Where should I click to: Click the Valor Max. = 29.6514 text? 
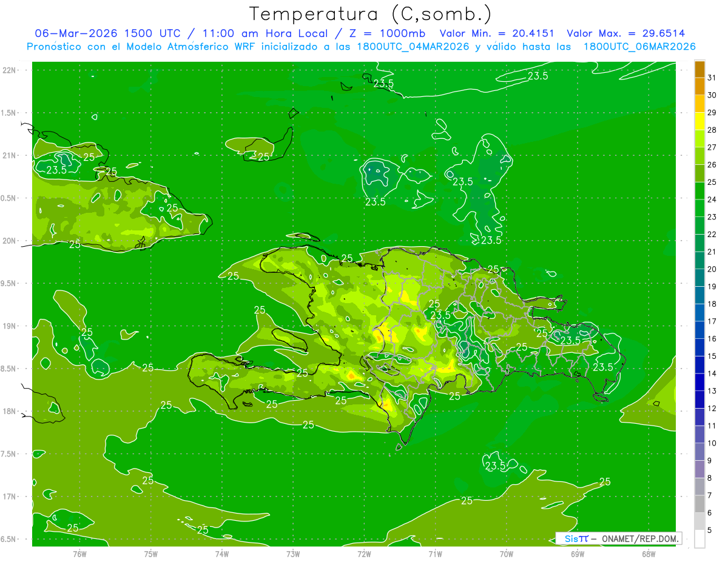(x=626, y=33)
